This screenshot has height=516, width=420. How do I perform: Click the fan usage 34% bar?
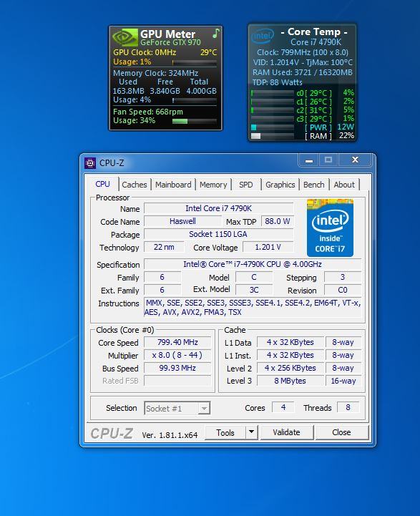coord(195,121)
